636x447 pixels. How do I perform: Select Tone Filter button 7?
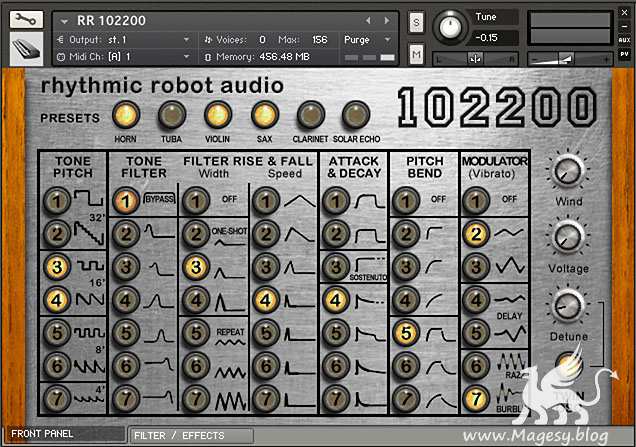126,399
